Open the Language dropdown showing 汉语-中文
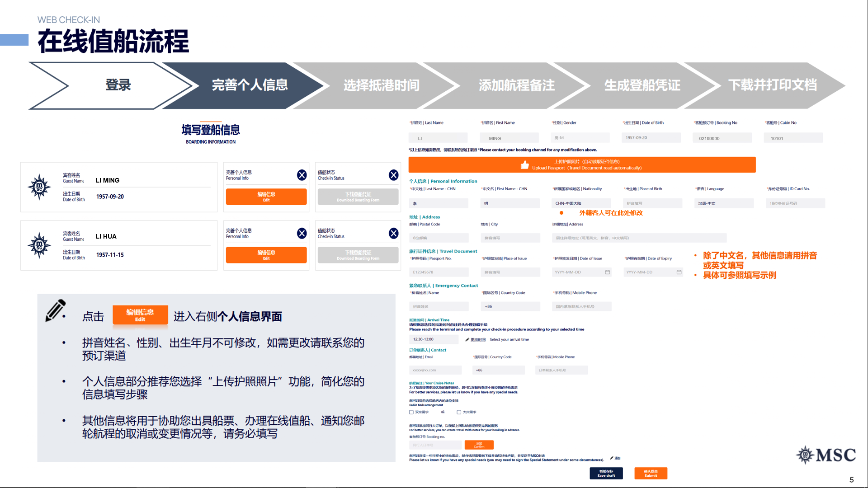 coord(723,203)
